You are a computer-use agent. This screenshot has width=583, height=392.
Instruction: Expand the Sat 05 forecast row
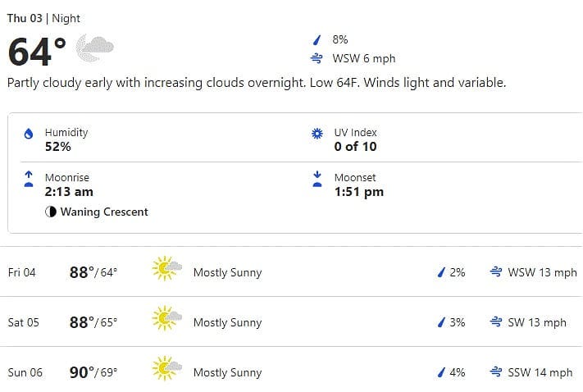(292, 321)
